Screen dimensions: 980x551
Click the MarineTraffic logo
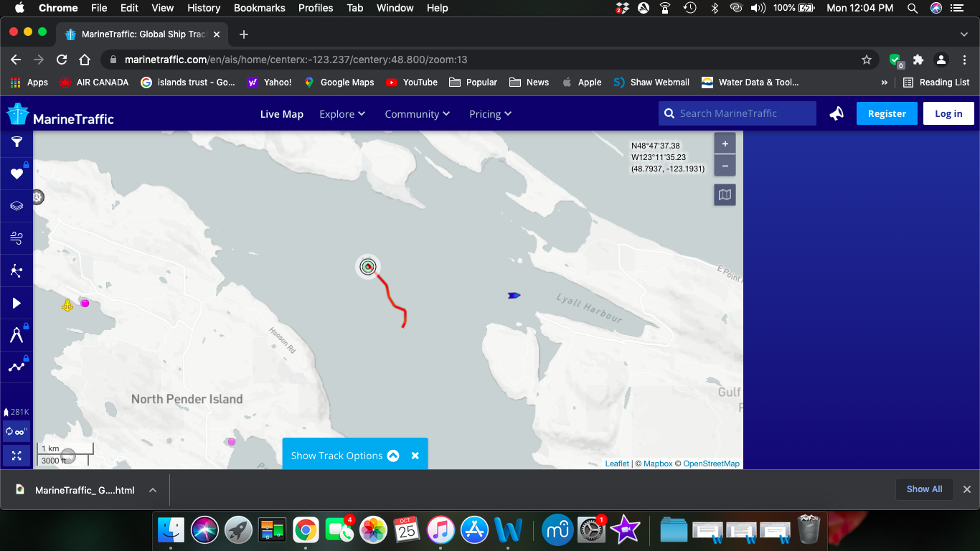tap(60, 114)
